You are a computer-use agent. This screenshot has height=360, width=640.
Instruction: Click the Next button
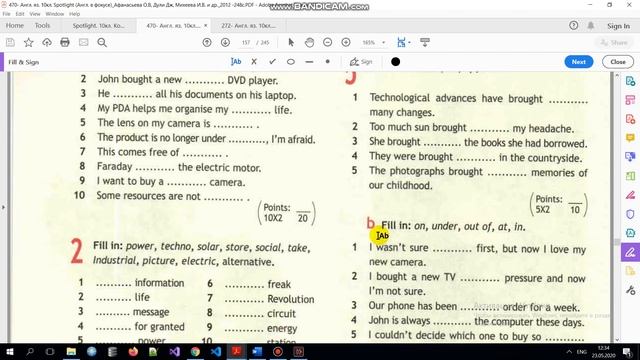click(579, 62)
